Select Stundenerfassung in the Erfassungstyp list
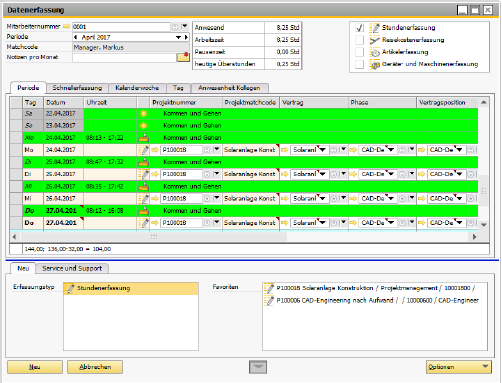This screenshot has height=383, width=502. pos(131,288)
